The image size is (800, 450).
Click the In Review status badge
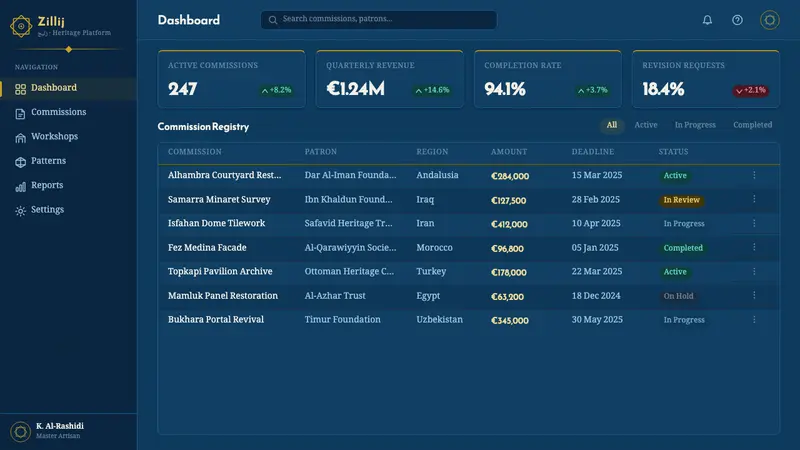(x=681, y=200)
